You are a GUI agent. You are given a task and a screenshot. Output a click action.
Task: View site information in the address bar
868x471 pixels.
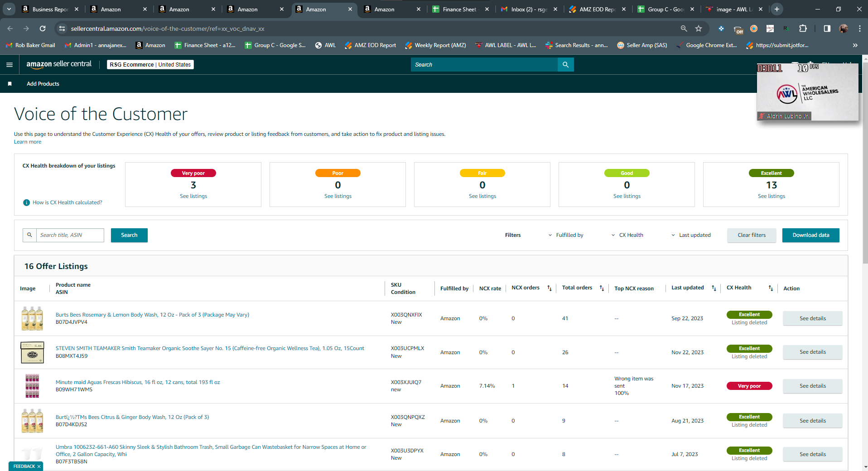[x=62, y=29]
